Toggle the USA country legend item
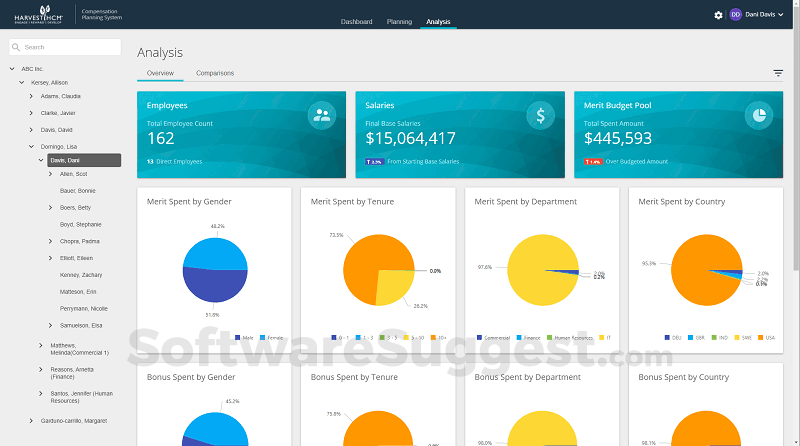 coord(766,338)
